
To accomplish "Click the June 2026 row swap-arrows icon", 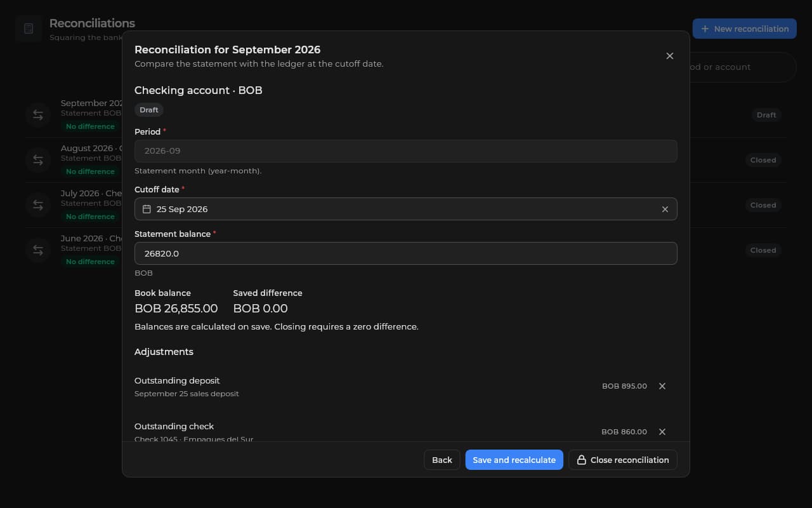I will [x=38, y=250].
